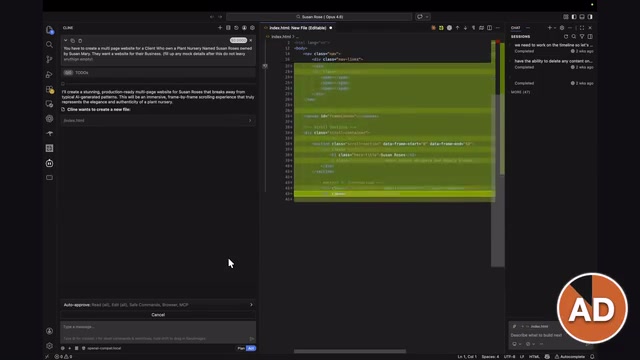The height and width of the screenshot is (360, 640).
Task: Click the editor horizontal scrollbar
Action: [x=350, y=351]
